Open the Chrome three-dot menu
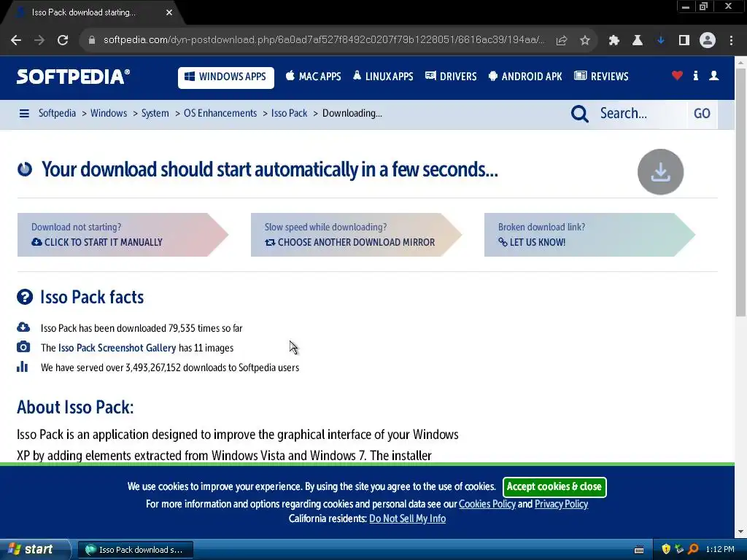The width and height of the screenshot is (747, 560). (x=731, y=41)
